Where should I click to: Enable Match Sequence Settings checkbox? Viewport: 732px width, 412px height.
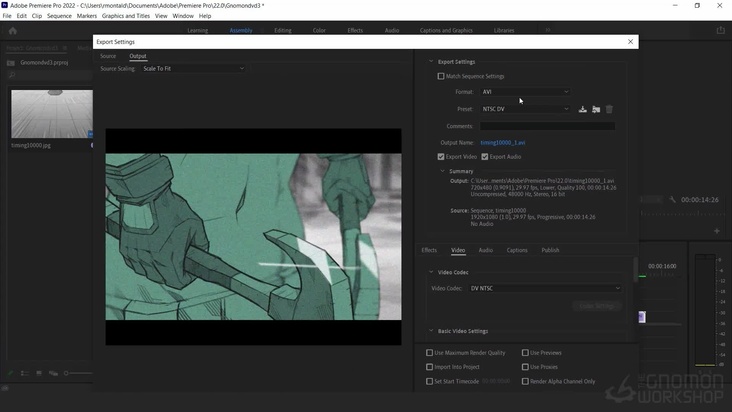(x=441, y=76)
